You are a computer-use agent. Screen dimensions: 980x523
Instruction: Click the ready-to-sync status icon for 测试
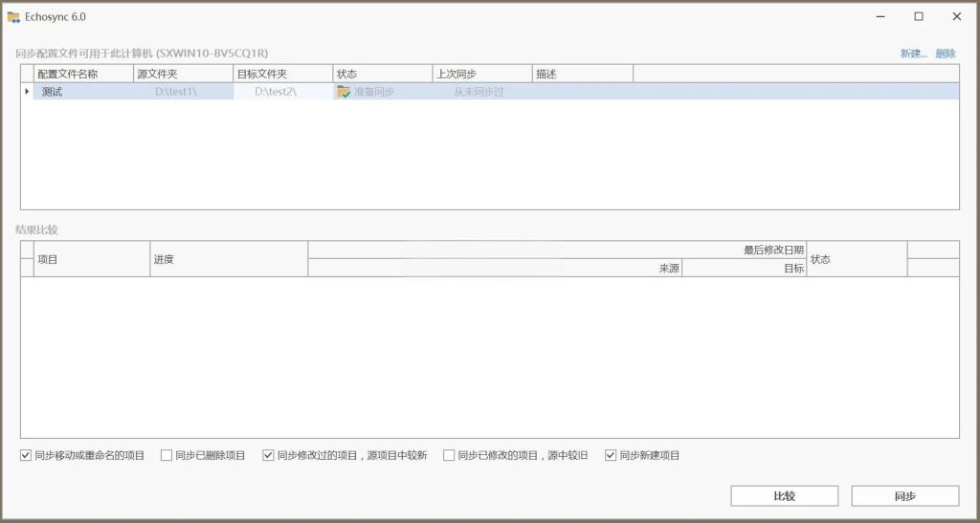344,92
